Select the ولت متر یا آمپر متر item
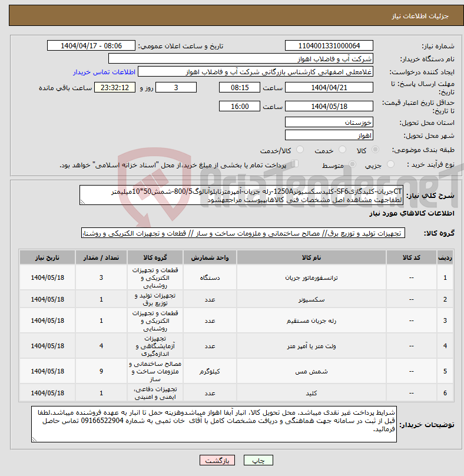The height and width of the screenshot is (476, 464). tap(311, 346)
